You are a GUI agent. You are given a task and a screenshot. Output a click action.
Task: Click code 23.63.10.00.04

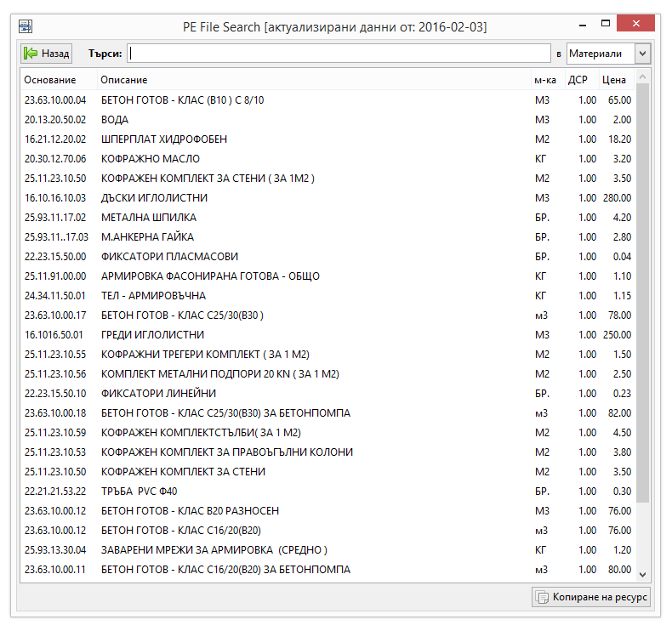click(x=55, y=100)
